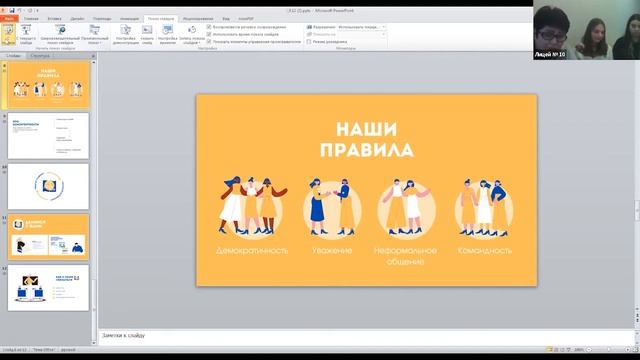Click the Лицей № 10 video thumbnail
This screenshot has height=360, width=640.
pyautogui.click(x=587, y=30)
